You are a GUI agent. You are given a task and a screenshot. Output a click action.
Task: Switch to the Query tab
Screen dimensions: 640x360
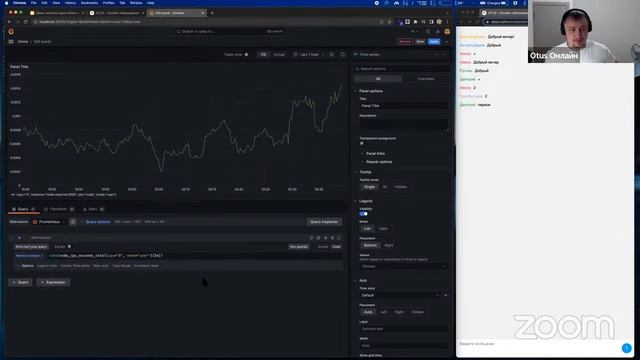24,209
